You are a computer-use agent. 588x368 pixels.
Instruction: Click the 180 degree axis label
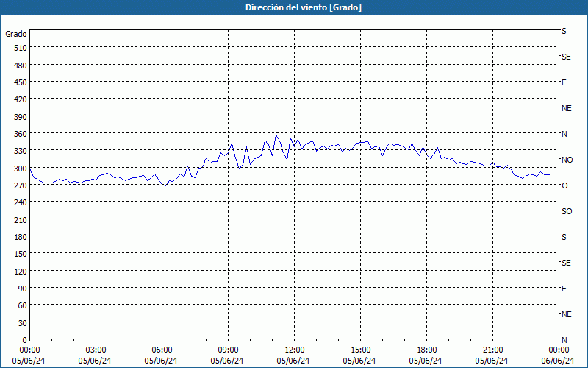click(x=21, y=237)
